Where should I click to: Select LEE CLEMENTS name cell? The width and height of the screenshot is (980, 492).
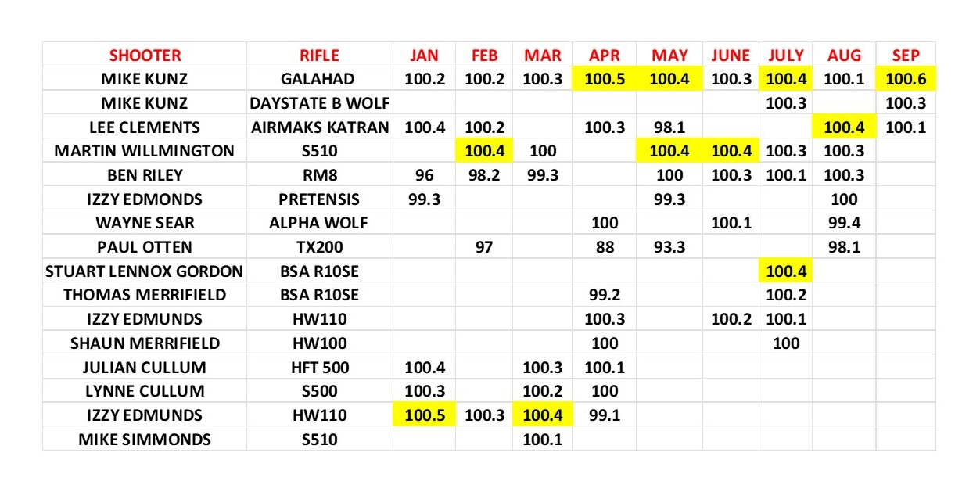click(x=145, y=127)
